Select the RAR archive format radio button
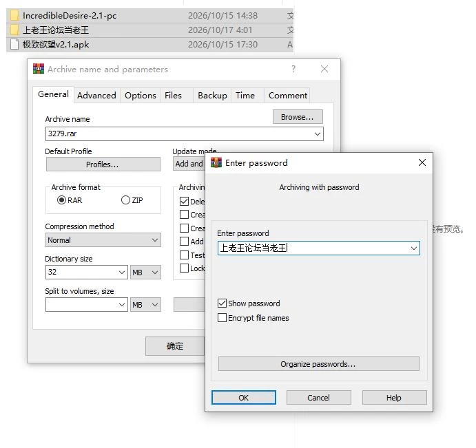The image size is (476, 448). tap(61, 200)
